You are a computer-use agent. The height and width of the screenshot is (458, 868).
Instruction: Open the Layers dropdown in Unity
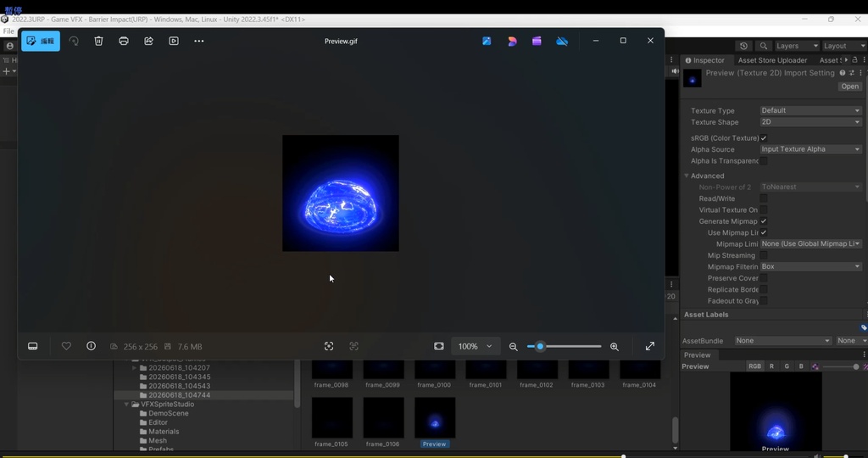coord(796,46)
